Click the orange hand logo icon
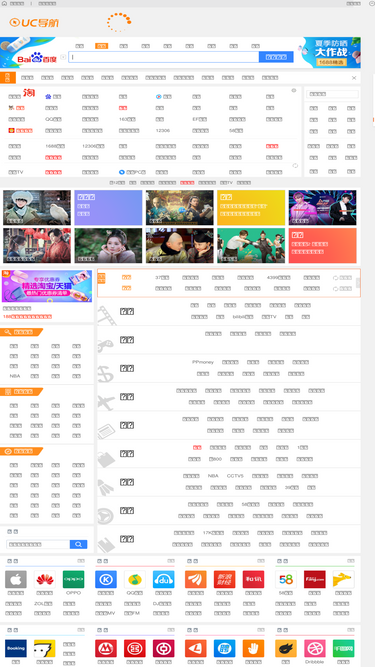 click(x=253, y=649)
